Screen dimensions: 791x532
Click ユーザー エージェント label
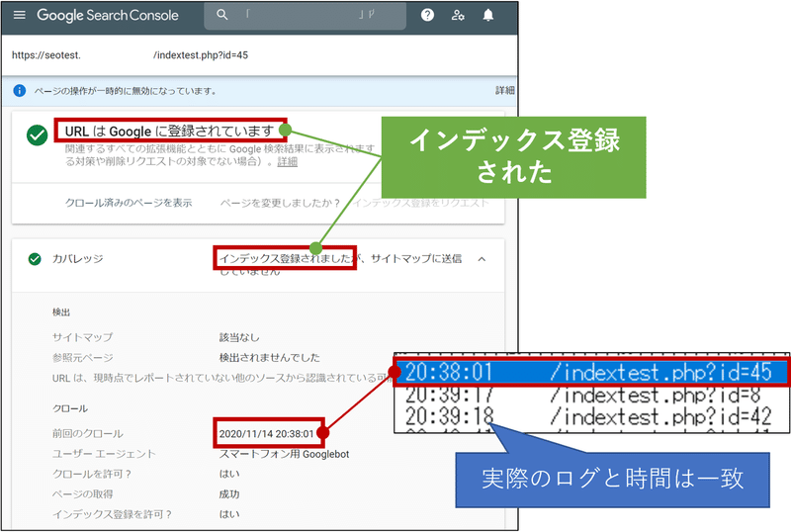click(104, 454)
